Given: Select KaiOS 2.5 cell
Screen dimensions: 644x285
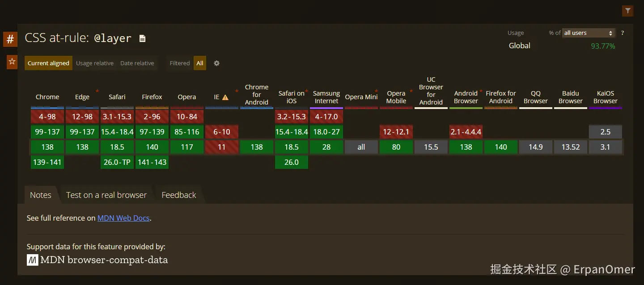Looking at the screenshot, I should pos(606,132).
